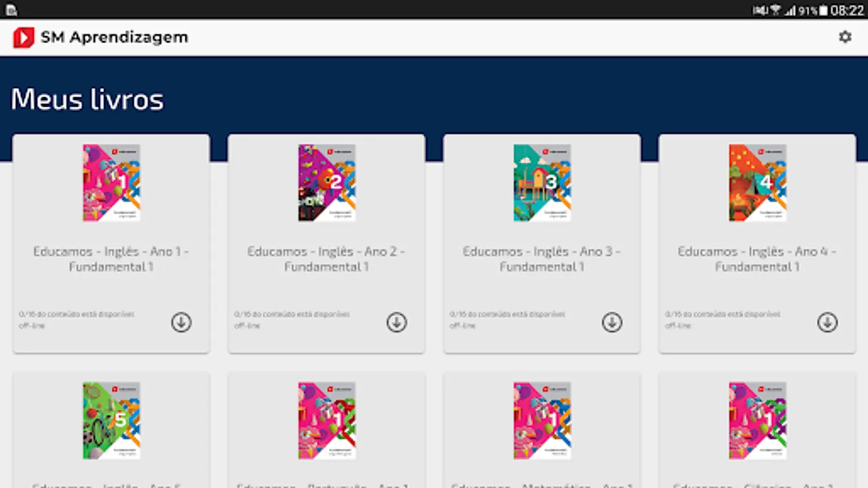This screenshot has height=488, width=868.
Task: Click the offline availability text for Inglês Ano 2
Action: click(292, 319)
